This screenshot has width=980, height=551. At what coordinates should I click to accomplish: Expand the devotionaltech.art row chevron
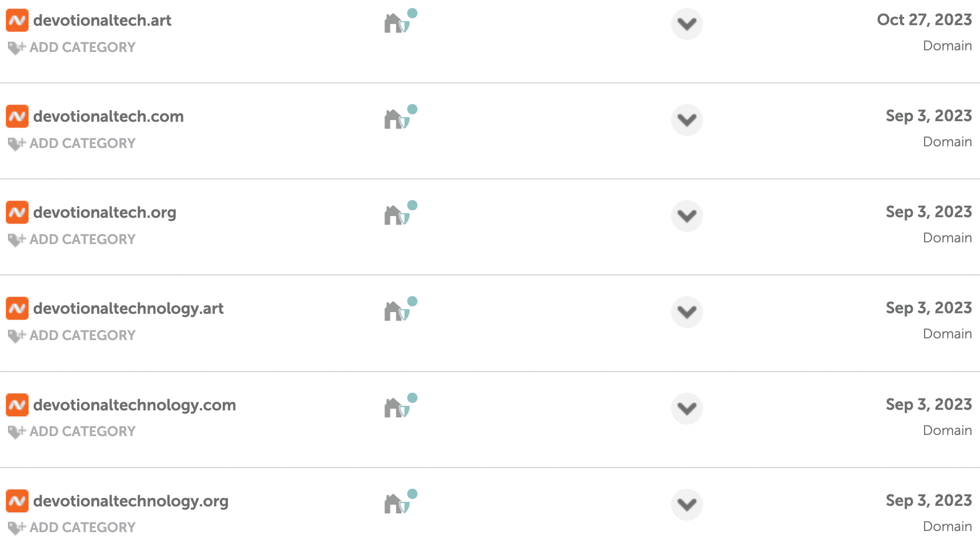tap(687, 24)
